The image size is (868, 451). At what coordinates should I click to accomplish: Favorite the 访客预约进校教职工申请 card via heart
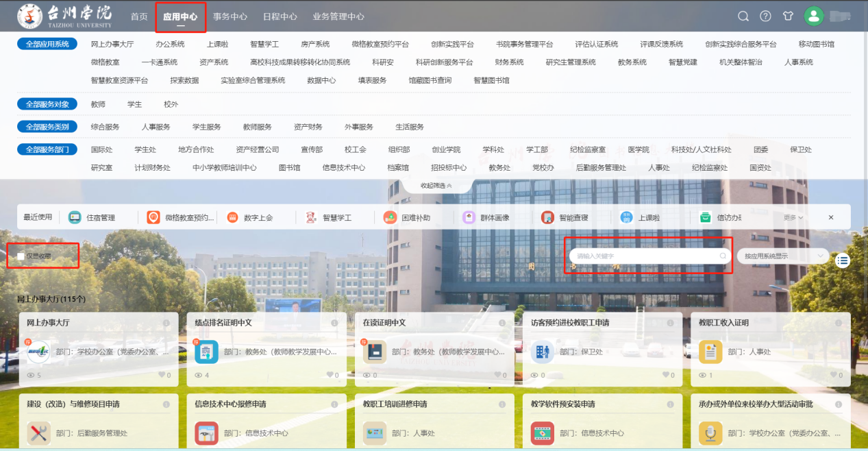pos(666,375)
